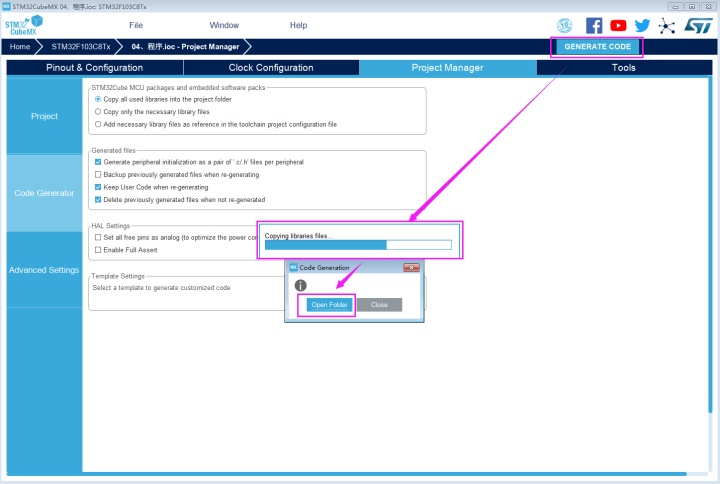The width and height of the screenshot is (720, 484).
Task: Click 'Select a template to generate customized code' text
Action: [x=161, y=287]
